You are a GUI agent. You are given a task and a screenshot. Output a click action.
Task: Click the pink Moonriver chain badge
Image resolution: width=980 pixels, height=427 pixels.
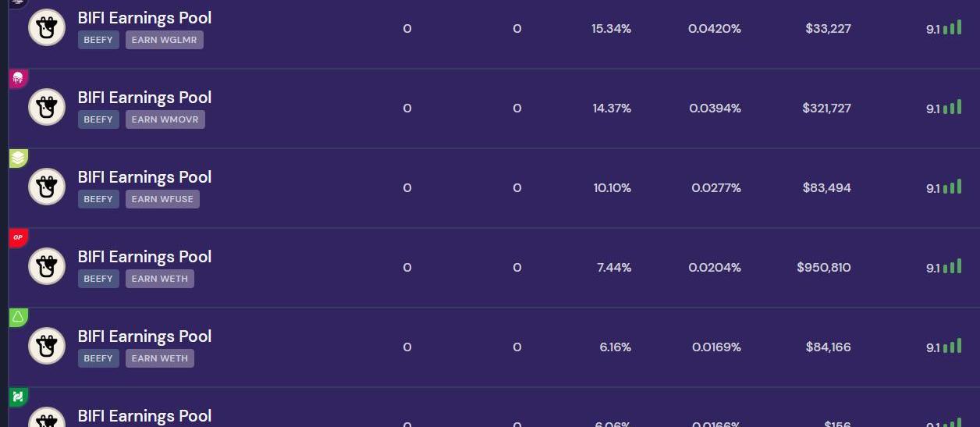(18, 78)
